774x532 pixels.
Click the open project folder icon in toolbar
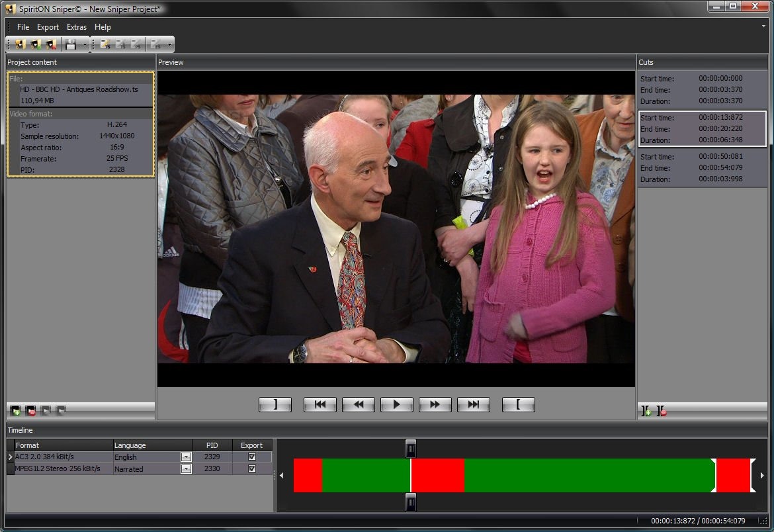pos(36,44)
